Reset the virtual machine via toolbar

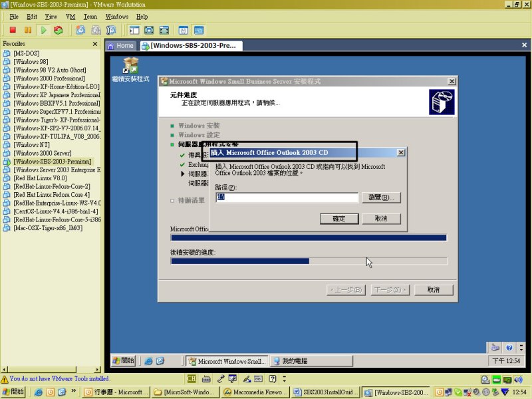[59, 30]
